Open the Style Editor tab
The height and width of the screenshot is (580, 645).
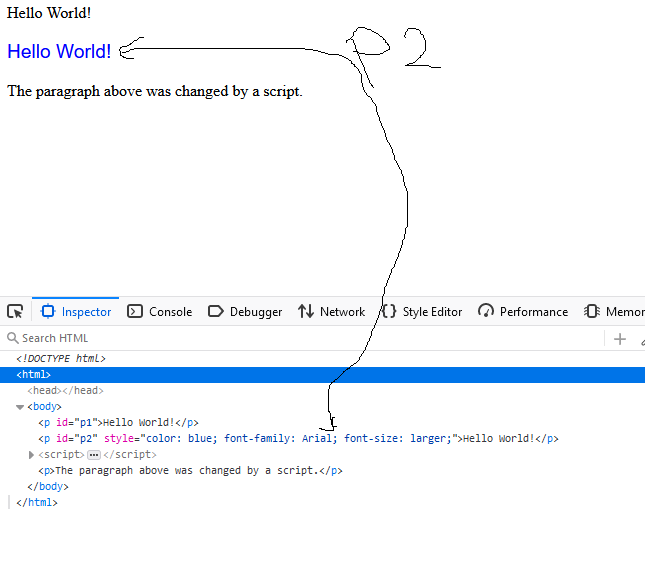422,311
